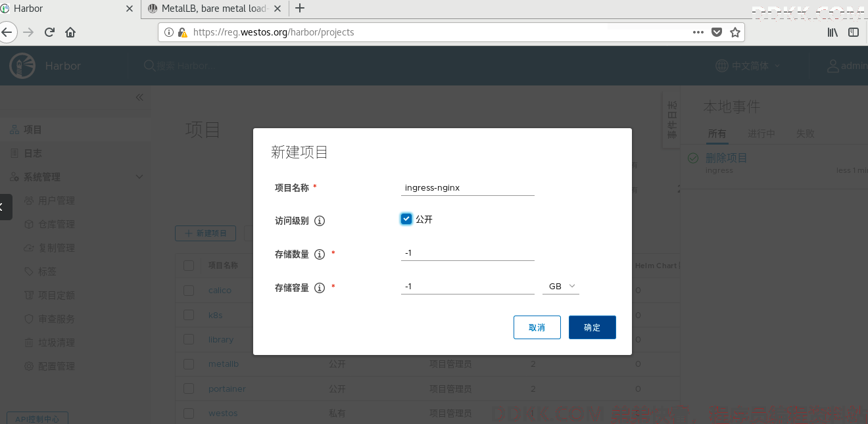This screenshot has height=424, width=868.
Task: Click the search magnifier icon in Harbor header
Action: [x=150, y=66]
